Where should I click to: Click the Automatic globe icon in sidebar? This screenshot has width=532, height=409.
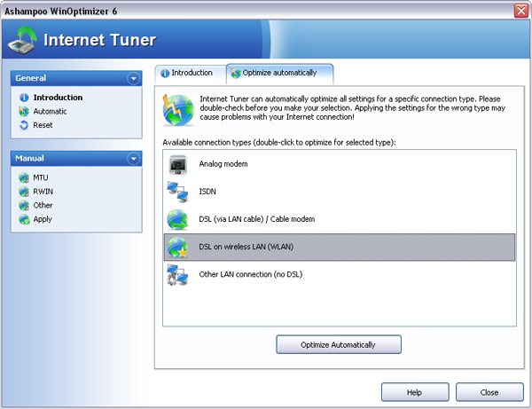tap(24, 111)
